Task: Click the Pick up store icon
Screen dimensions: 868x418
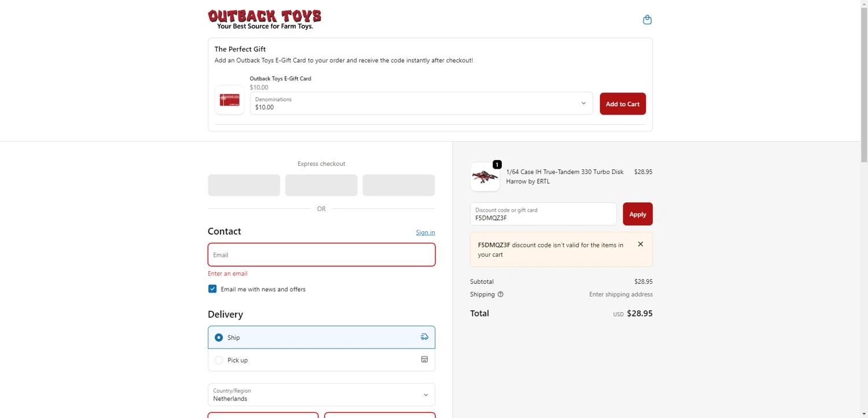Action: point(424,360)
